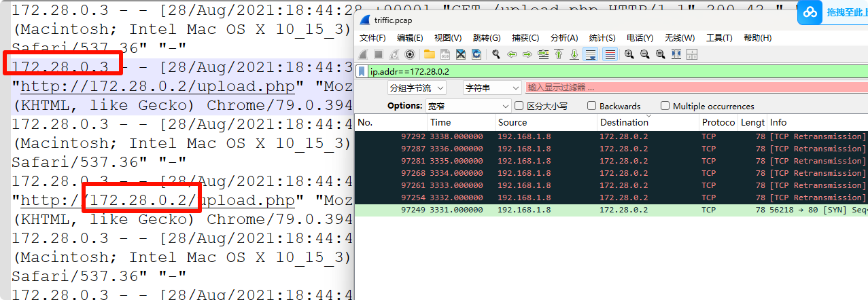This screenshot has width=868, height=300.
Task: Go back with green left arrow
Action: coord(512,54)
